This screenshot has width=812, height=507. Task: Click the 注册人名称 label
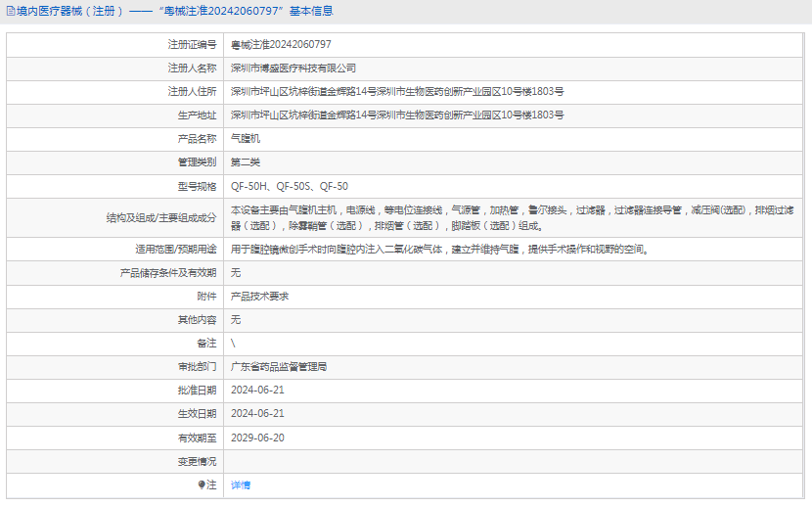(192, 69)
